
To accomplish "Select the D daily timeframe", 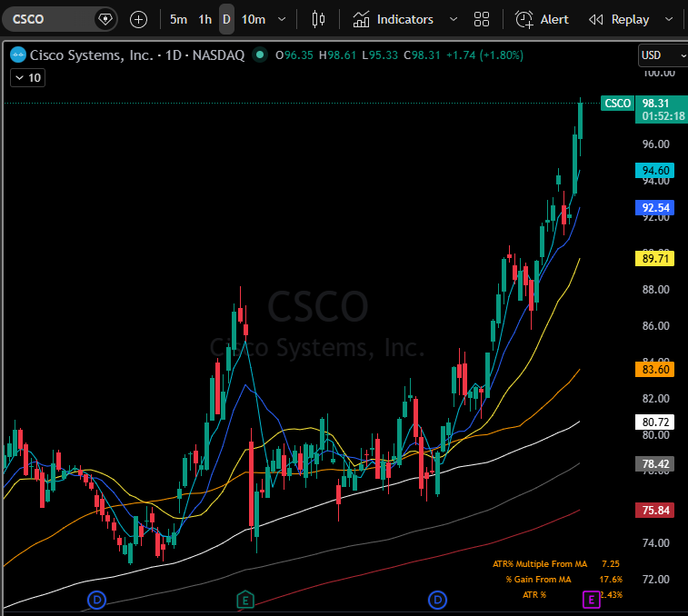I will point(226,19).
